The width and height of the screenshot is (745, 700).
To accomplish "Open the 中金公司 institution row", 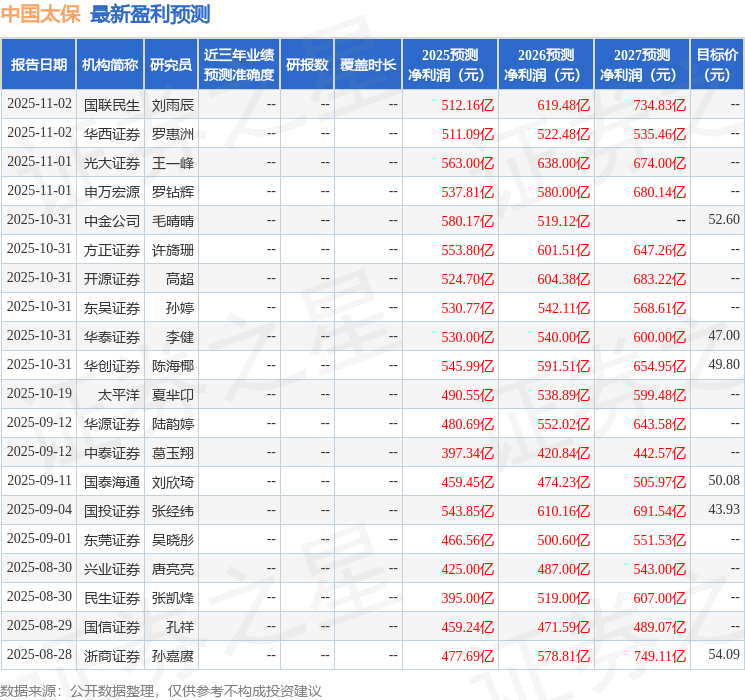I will point(111,220).
